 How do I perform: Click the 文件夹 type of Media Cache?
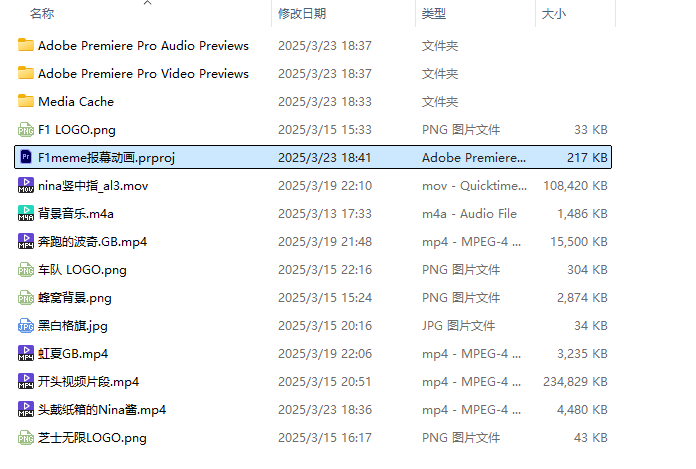[x=440, y=102]
